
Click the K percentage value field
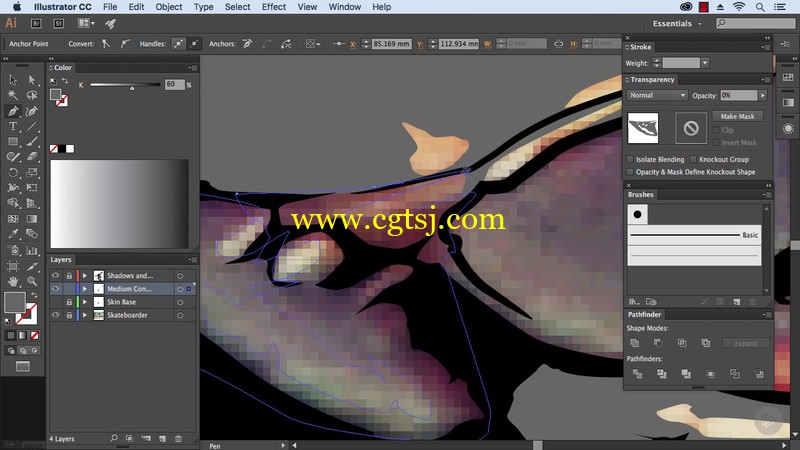(x=174, y=85)
